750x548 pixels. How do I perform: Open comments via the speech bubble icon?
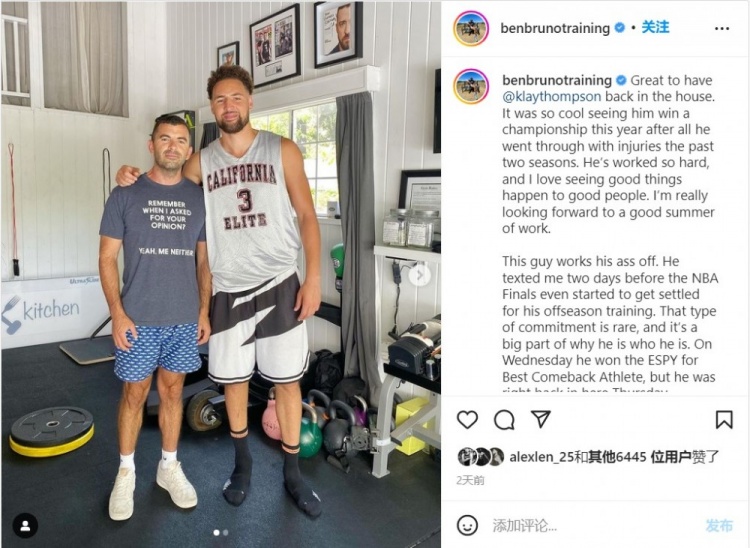pyautogui.click(x=504, y=419)
